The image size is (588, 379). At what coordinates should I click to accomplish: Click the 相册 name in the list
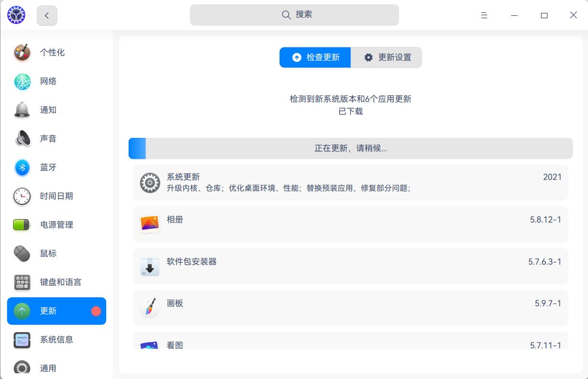[x=175, y=220]
